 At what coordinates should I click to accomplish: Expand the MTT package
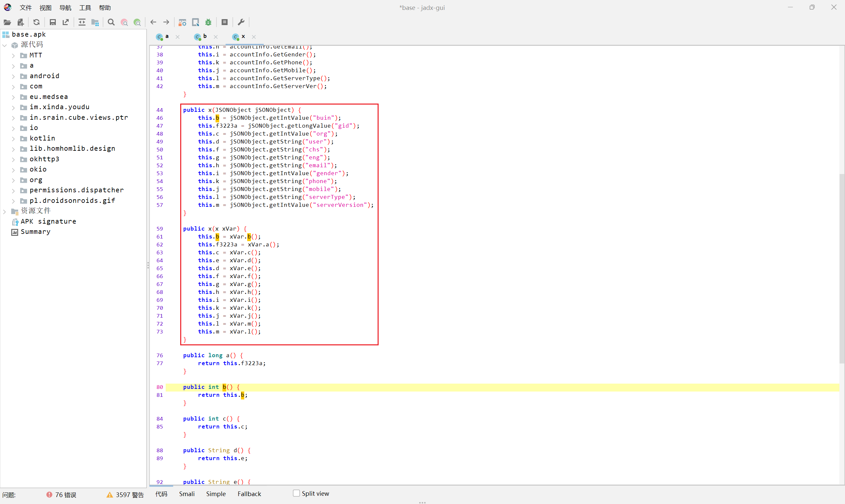click(x=13, y=55)
